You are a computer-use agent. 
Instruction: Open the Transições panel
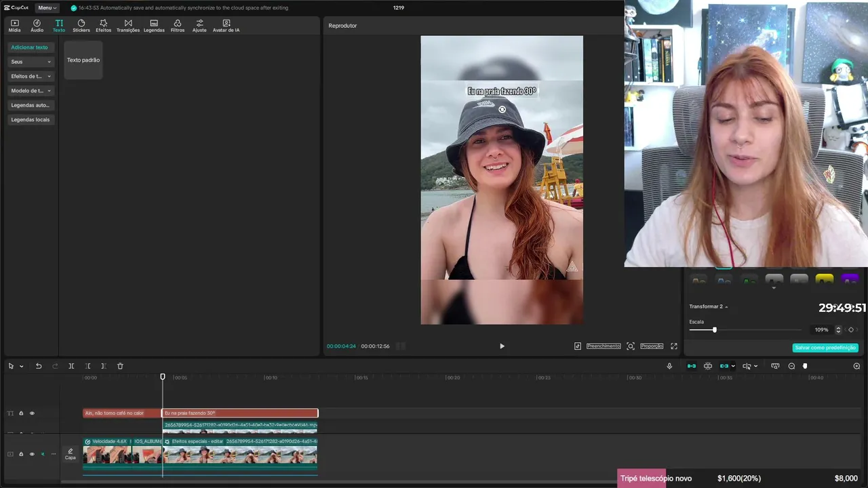pos(128,26)
